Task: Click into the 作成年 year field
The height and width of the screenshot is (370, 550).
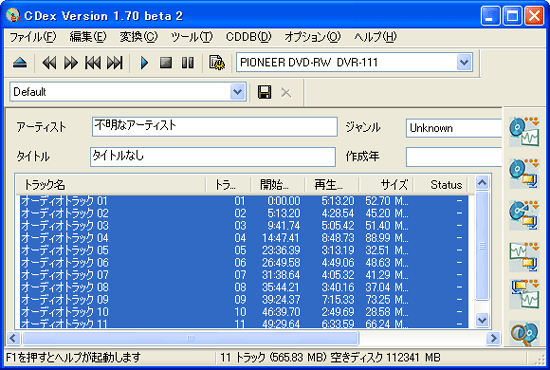Action: click(x=454, y=157)
